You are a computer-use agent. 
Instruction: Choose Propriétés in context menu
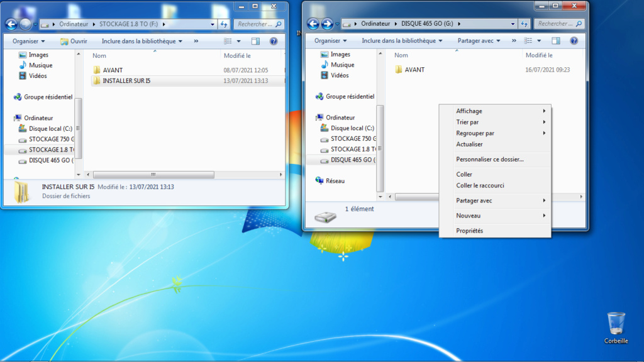[x=495, y=231]
